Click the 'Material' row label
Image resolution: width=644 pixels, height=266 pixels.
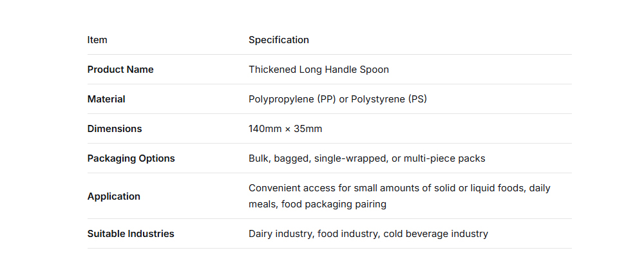point(106,99)
